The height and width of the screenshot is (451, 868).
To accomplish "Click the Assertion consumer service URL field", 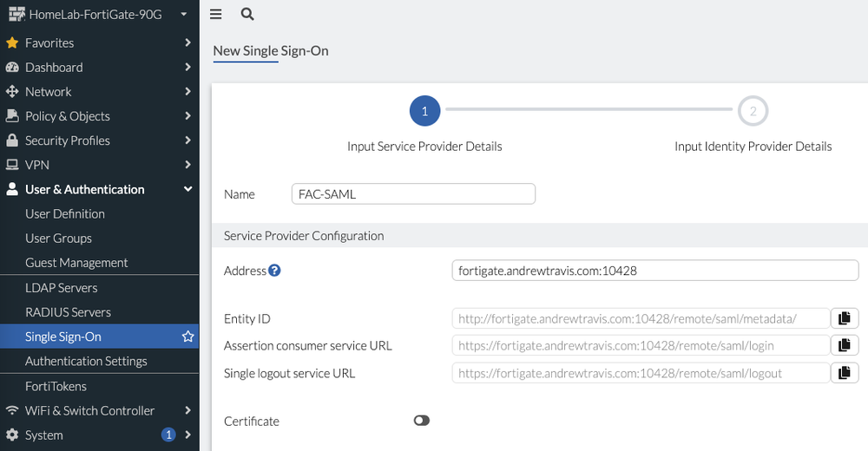I will [x=641, y=345].
